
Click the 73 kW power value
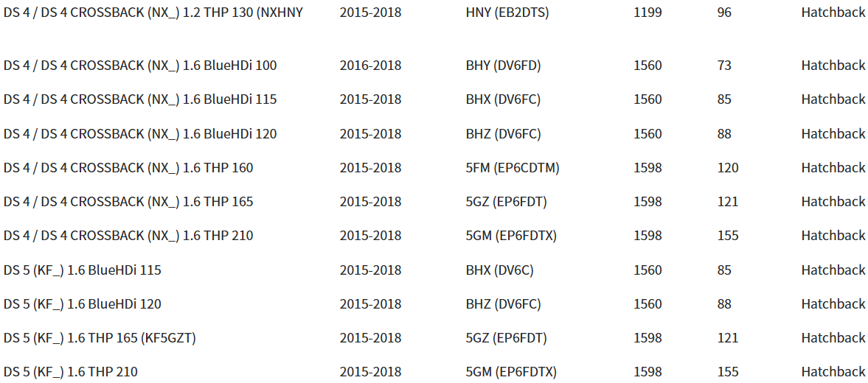(x=723, y=66)
